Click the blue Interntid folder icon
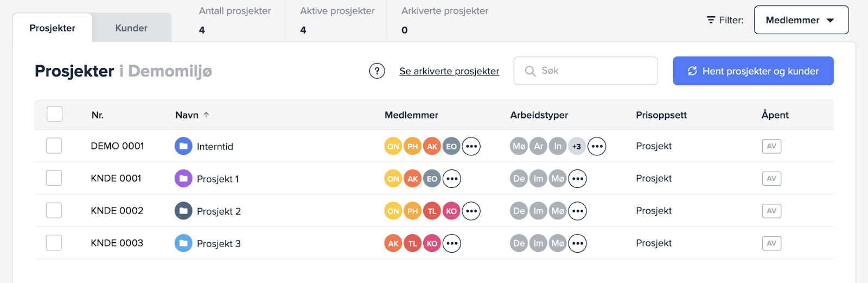This screenshot has height=283, width=868. [183, 146]
